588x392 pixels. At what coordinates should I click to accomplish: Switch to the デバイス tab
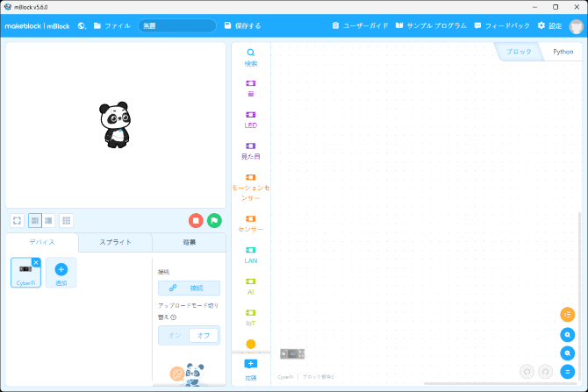[x=41, y=242]
